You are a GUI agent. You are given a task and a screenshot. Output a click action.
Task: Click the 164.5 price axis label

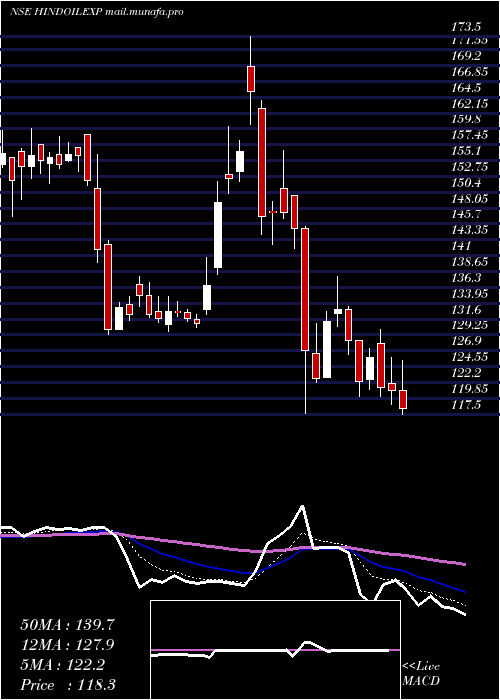tap(466, 88)
